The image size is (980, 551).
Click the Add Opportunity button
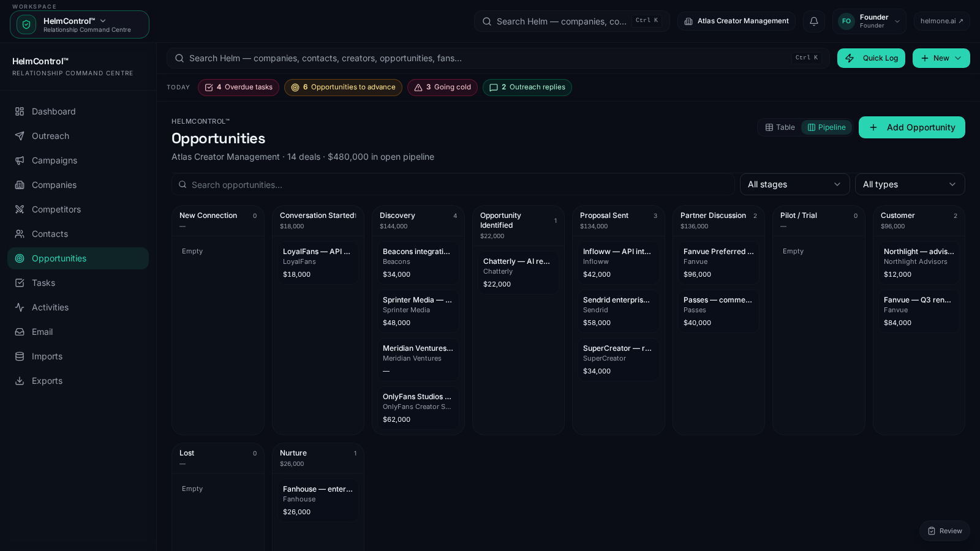coord(912,127)
